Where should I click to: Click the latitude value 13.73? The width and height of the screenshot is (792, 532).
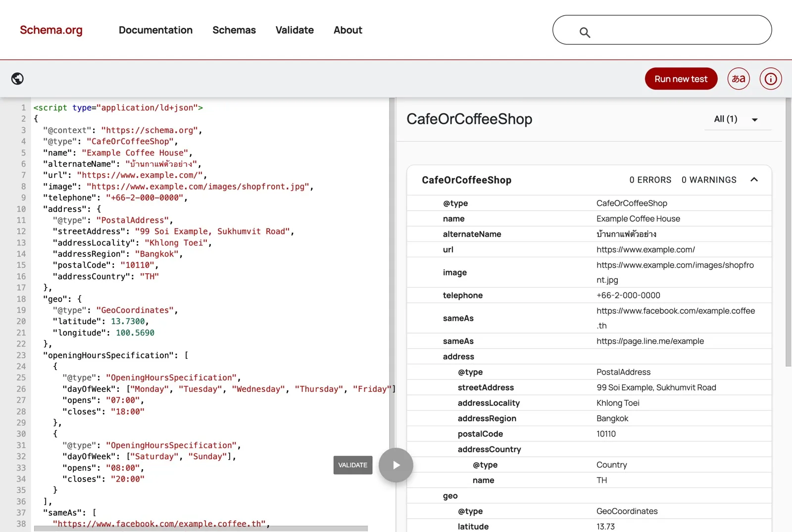(x=605, y=527)
